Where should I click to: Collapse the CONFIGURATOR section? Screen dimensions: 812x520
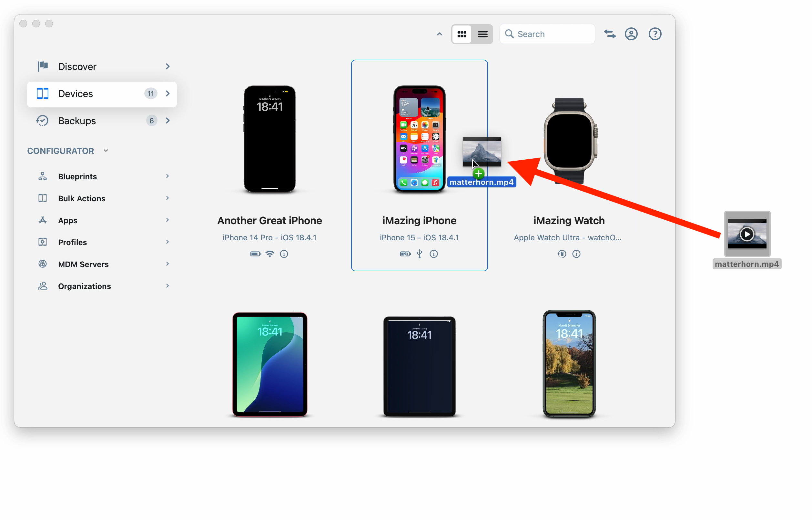(x=106, y=151)
